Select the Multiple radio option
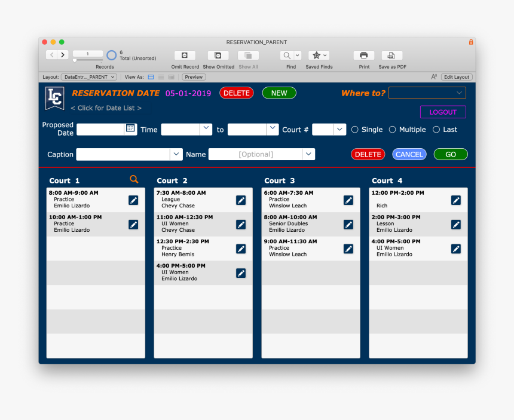This screenshot has height=420, width=514. tap(393, 130)
